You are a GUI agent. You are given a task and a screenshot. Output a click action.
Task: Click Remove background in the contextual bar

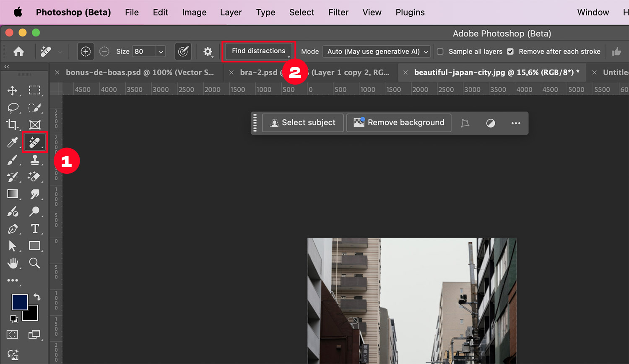tap(399, 123)
